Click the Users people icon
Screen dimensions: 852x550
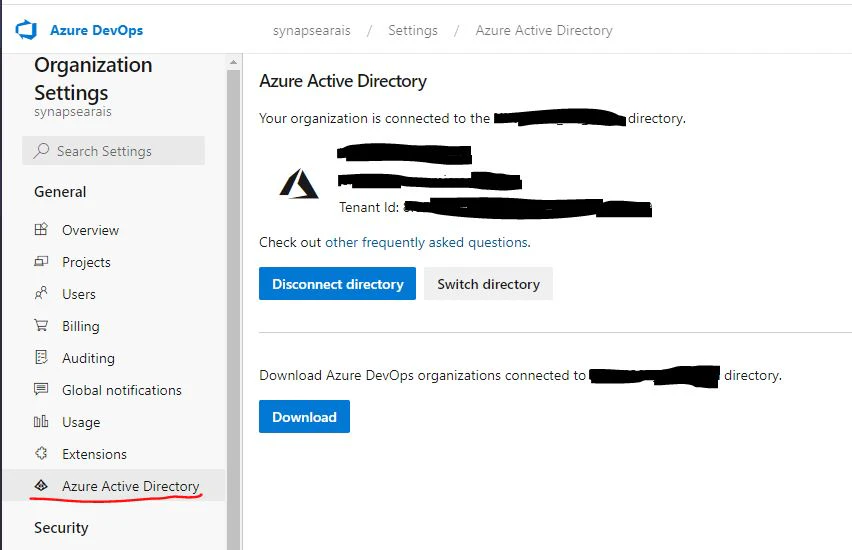(41, 293)
